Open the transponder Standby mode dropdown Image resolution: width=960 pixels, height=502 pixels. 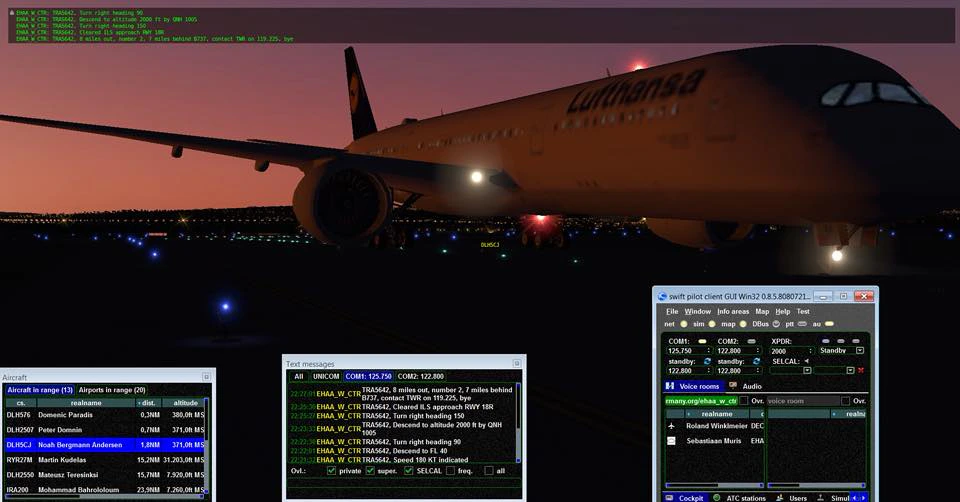coord(859,351)
